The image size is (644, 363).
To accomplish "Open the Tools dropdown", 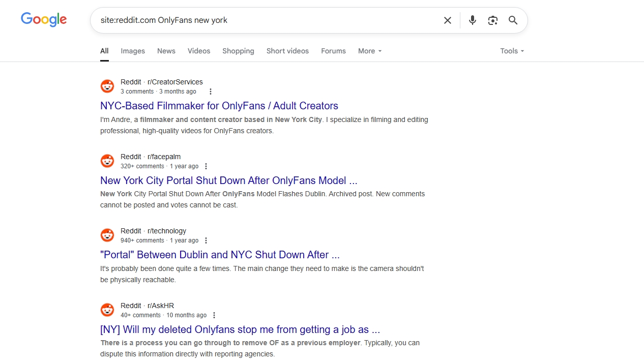I will 512,51.
